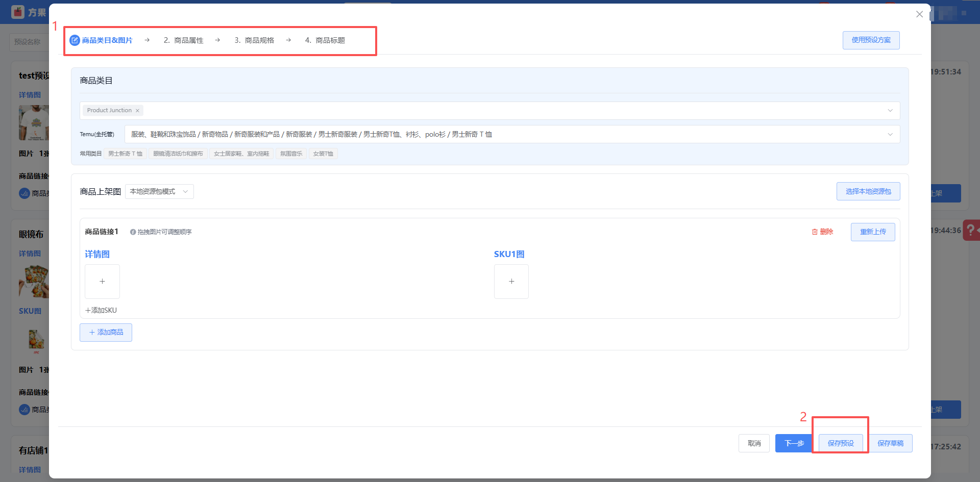
Task: Add an image under SKU1图
Action: [x=511, y=282]
